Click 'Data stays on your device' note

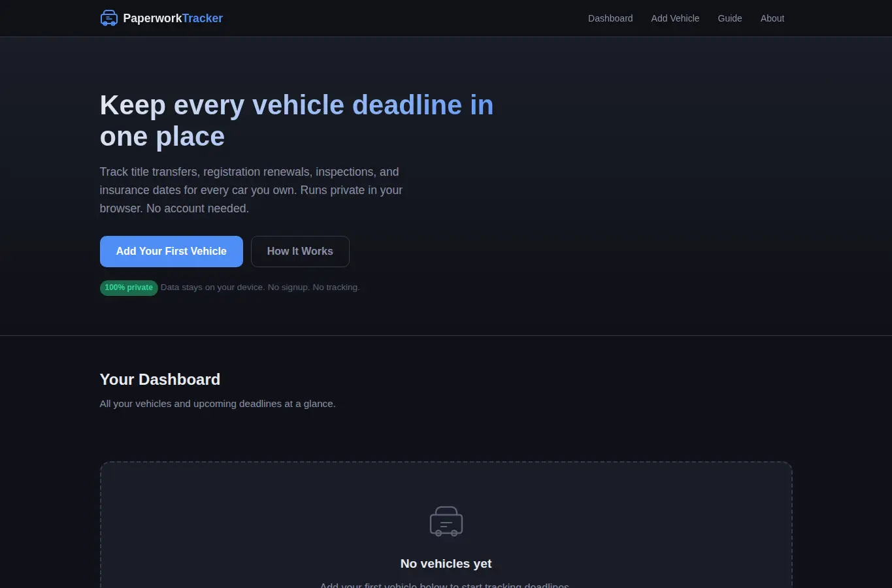click(x=260, y=287)
